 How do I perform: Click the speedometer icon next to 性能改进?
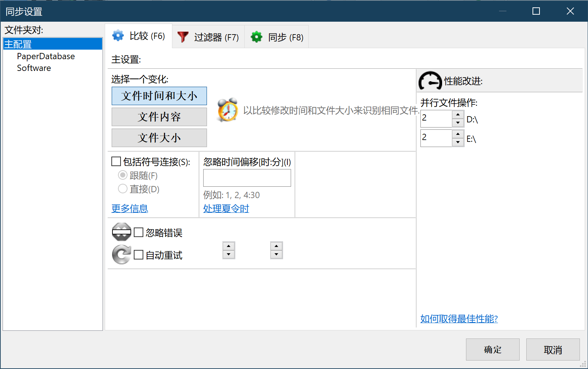tap(430, 80)
